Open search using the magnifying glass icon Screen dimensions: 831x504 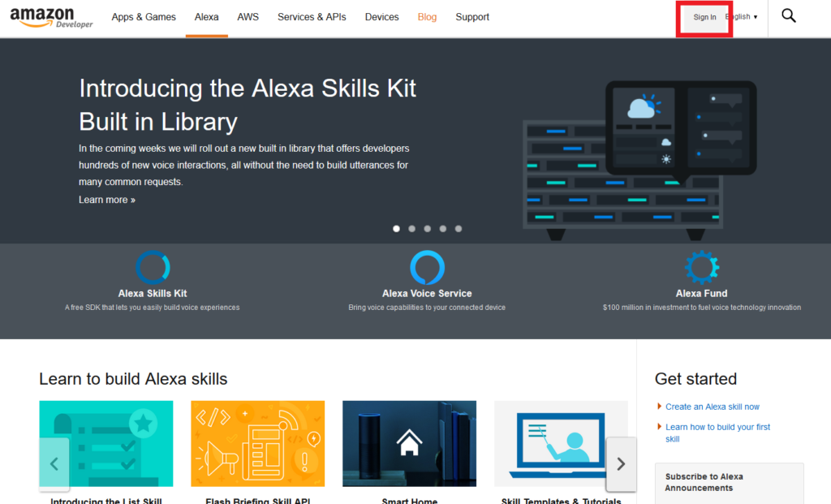(x=788, y=15)
